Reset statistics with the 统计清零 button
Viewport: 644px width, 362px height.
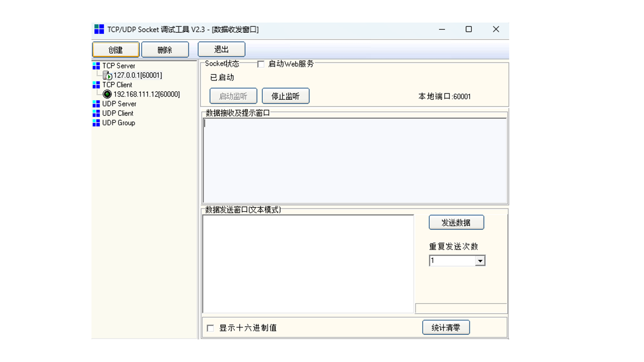coord(446,327)
